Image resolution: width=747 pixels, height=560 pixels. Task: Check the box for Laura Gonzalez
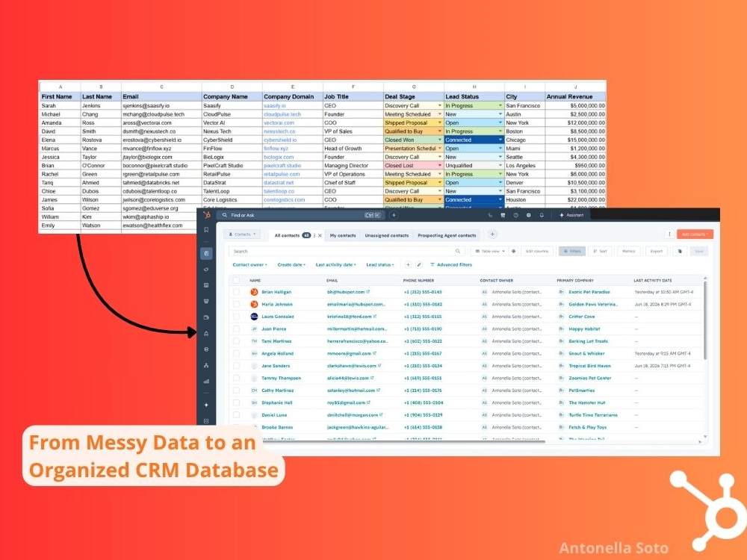pyautogui.click(x=236, y=317)
